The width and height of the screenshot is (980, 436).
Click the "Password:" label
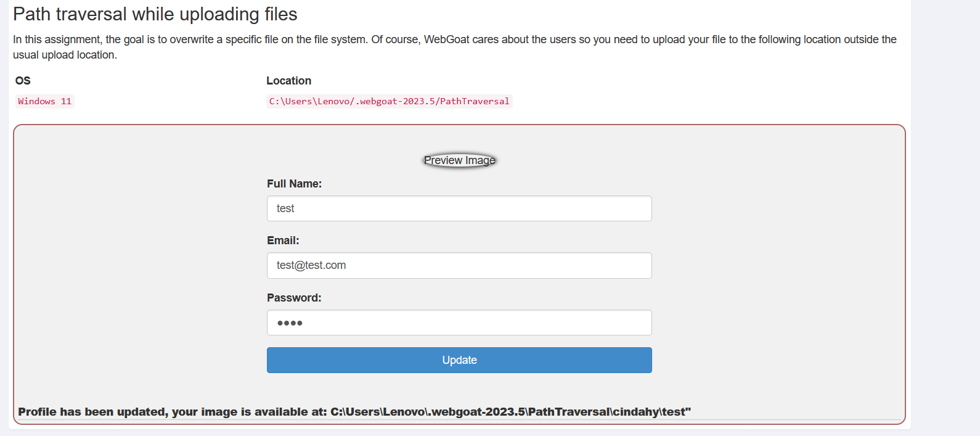click(x=294, y=298)
